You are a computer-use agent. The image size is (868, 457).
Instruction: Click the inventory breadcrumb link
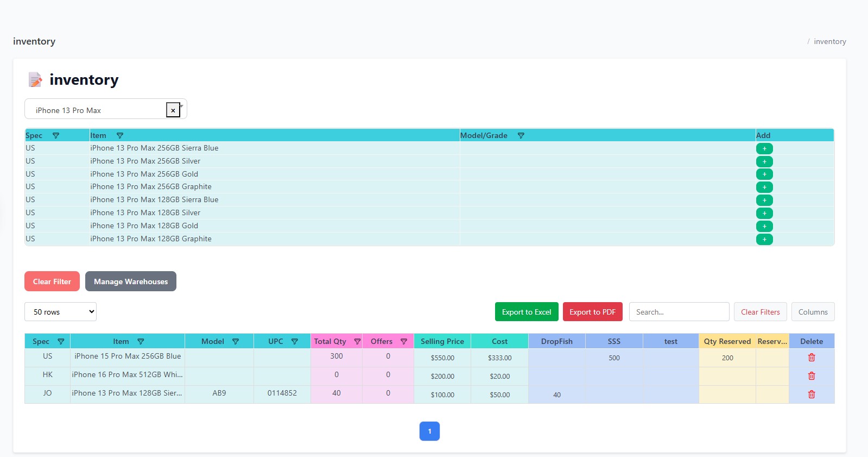click(x=830, y=41)
